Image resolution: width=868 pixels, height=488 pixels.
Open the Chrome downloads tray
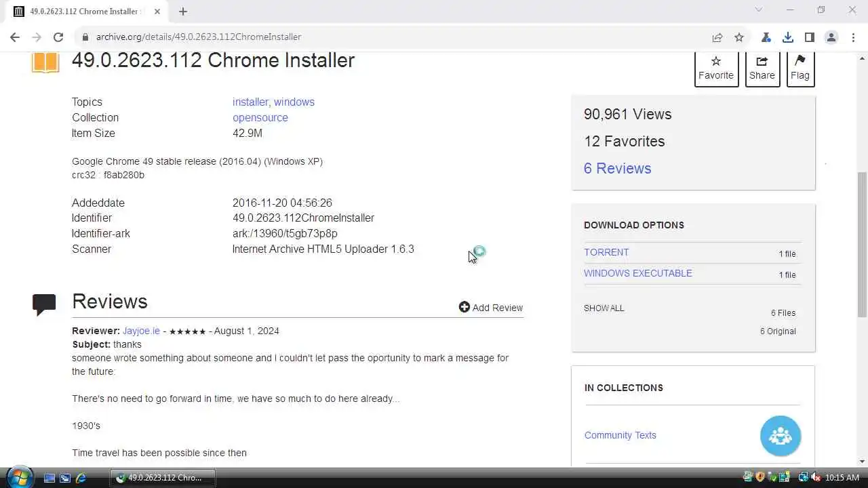(787, 37)
